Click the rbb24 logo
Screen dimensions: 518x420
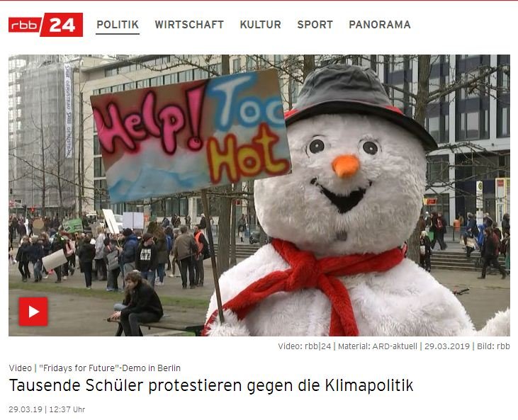[x=45, y=25]
